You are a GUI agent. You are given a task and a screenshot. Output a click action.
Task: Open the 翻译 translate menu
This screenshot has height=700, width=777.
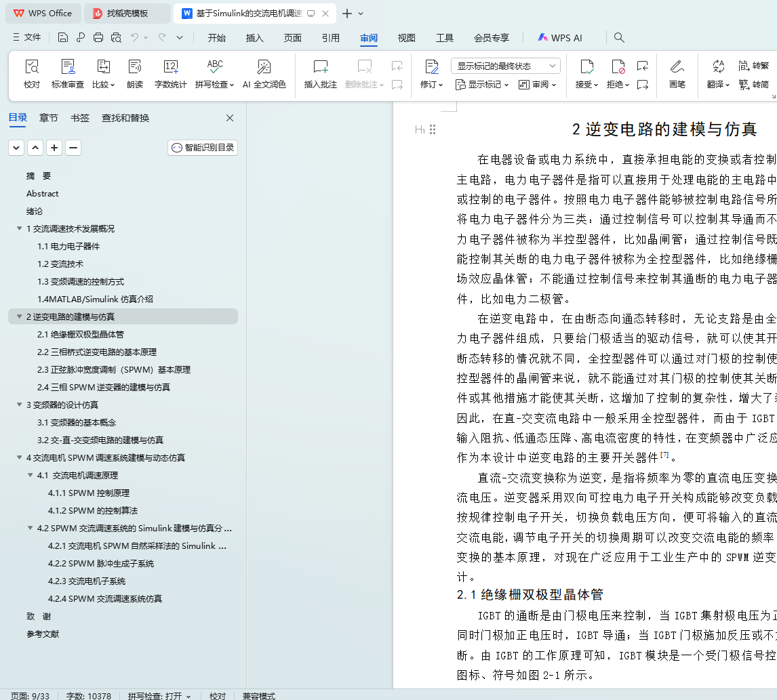[x=718, y=74]
